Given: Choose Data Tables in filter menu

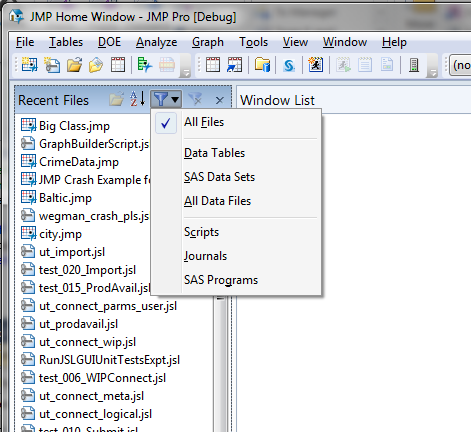Looking at the screenshot, I should click(236, 153).
